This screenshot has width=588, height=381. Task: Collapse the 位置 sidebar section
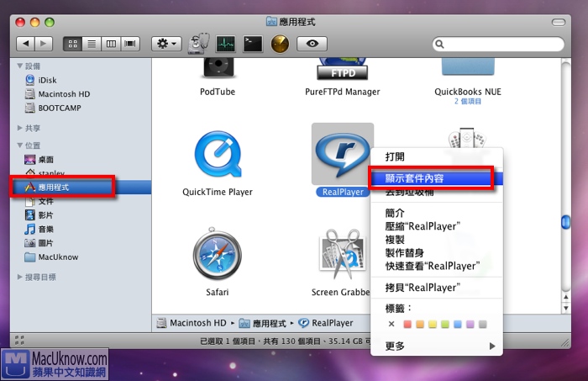20,146
